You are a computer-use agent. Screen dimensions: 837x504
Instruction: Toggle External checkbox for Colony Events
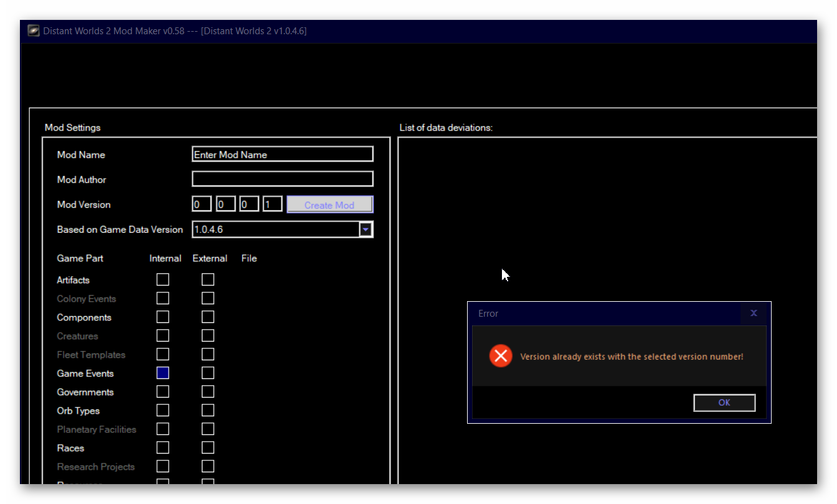pyautogui.click(x=208, y=298)
